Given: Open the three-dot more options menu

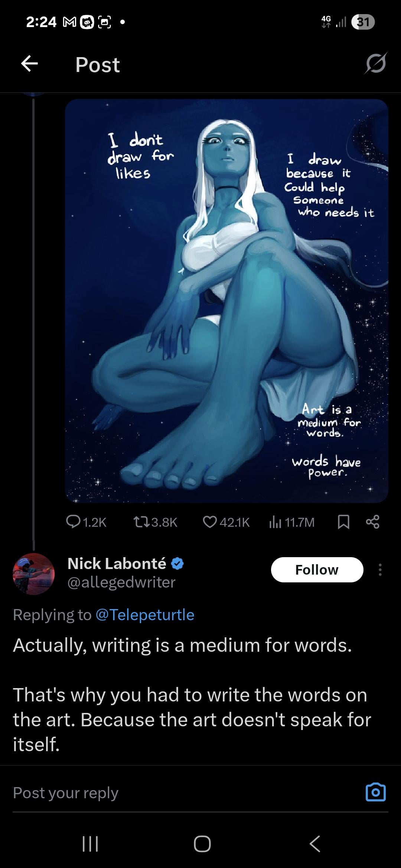Looking at the screenshot, I should click(380, 570).
